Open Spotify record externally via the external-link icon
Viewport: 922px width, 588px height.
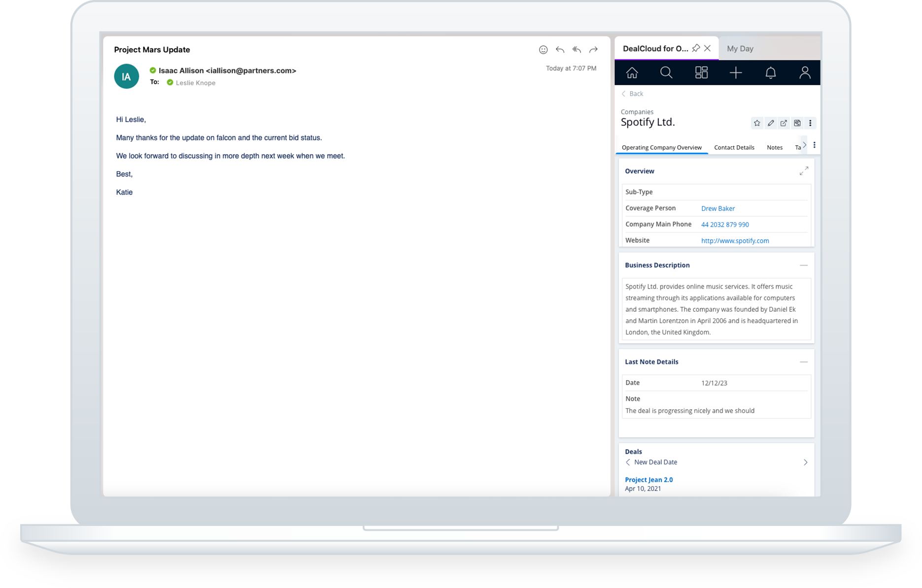(x=784, y=123)
